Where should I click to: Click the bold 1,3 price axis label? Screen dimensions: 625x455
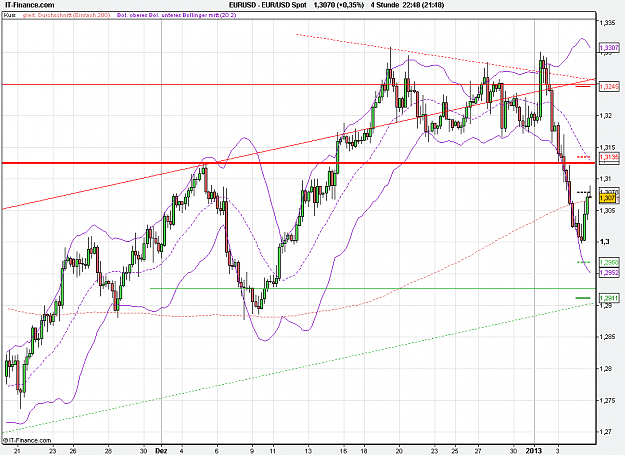(604, 241)
